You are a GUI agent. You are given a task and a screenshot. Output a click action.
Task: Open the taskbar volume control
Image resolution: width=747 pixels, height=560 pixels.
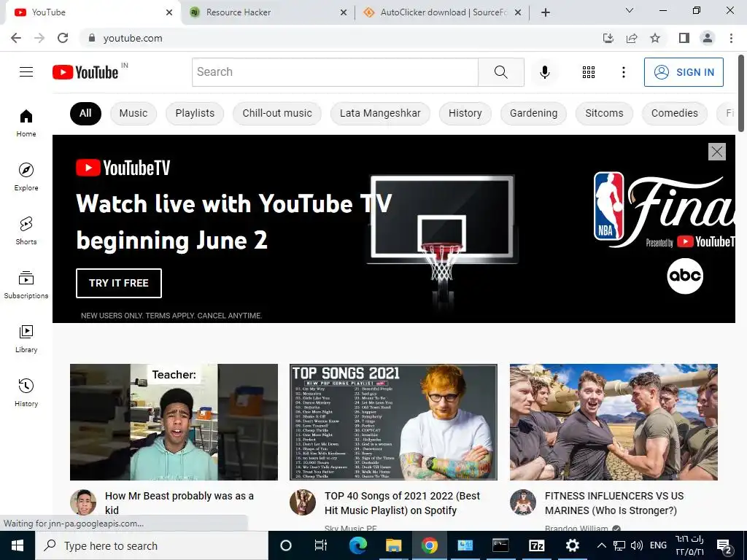[636, 545]
